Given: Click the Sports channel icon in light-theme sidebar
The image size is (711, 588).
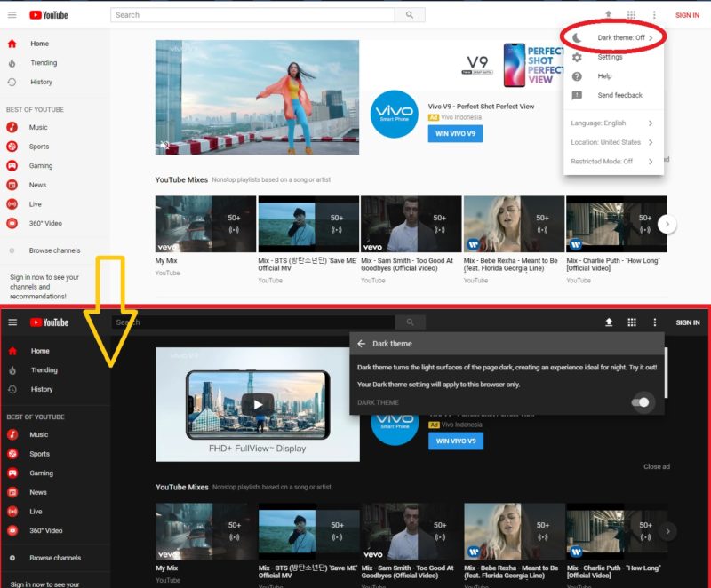Looking at the screenshot, I should 12,147.
